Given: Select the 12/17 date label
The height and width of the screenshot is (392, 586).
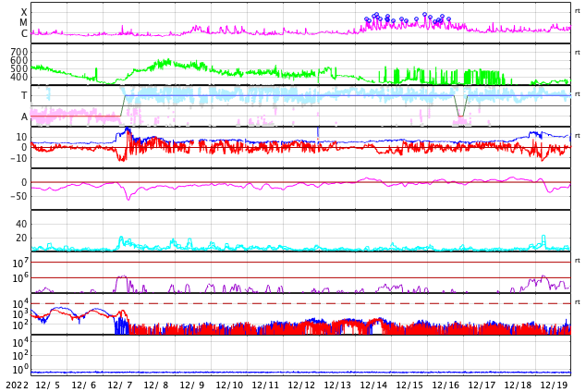Looking at the screenshot, I should 481,386.
